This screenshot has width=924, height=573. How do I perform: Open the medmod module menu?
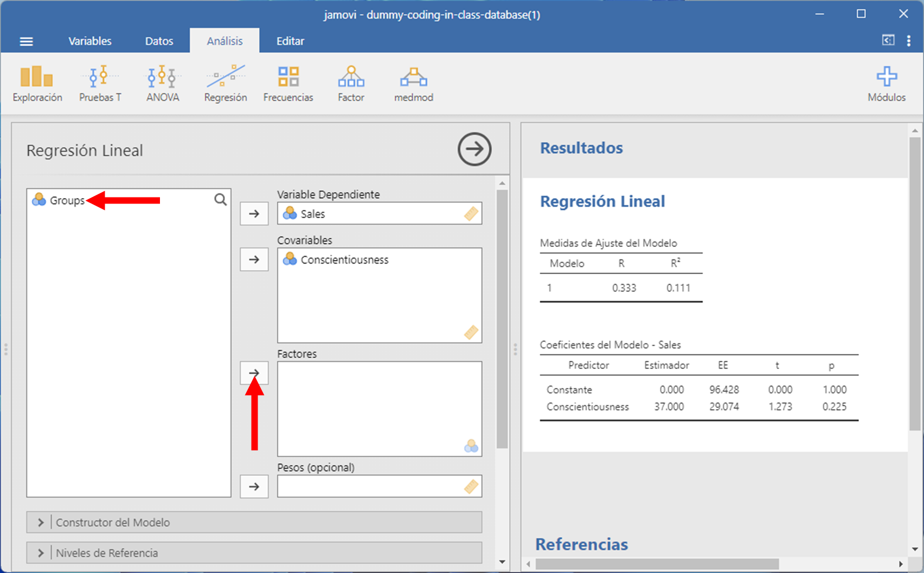tap(413, 84)
